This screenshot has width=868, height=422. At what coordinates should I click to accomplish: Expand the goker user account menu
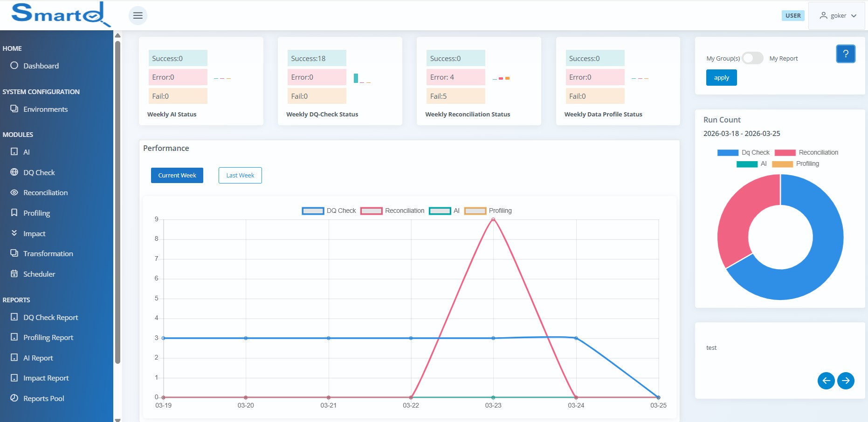(x=838, y=15)
